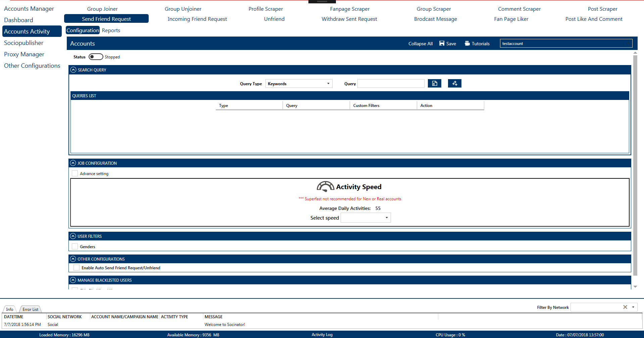This screenshot has width=644, height=338.
Task: Open the Select speed dropdown
Action: click(x=366, y=218)
